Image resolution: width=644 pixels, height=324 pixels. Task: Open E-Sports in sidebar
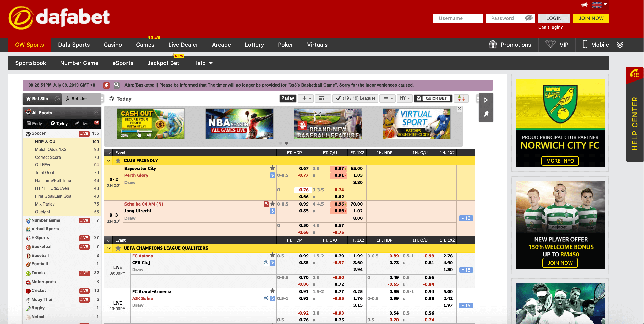pos(40,238)
